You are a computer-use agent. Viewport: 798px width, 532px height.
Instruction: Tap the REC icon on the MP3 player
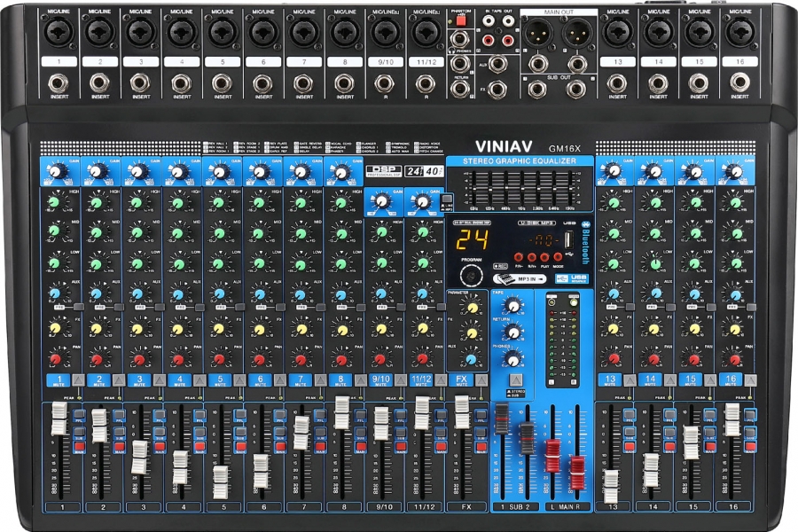pos(500,266)
